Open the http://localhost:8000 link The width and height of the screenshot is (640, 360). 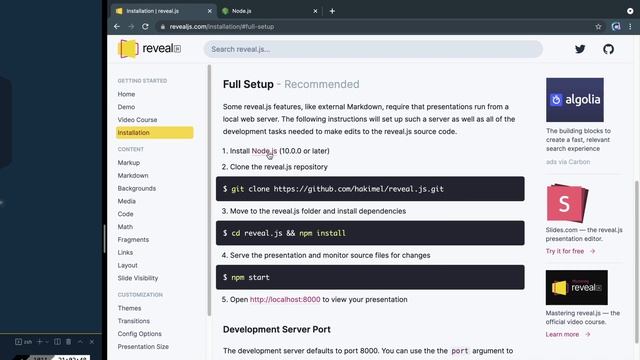(x=285, y=299)
